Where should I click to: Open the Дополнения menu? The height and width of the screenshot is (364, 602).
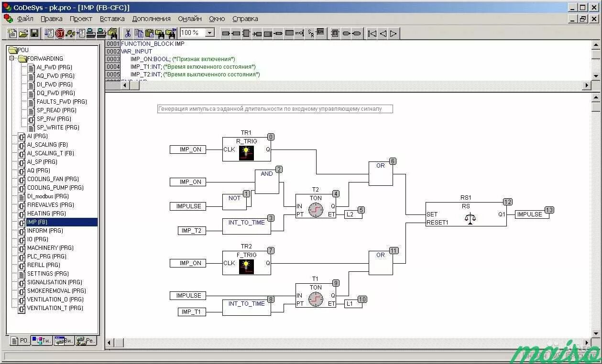click(x=152, y=19)
